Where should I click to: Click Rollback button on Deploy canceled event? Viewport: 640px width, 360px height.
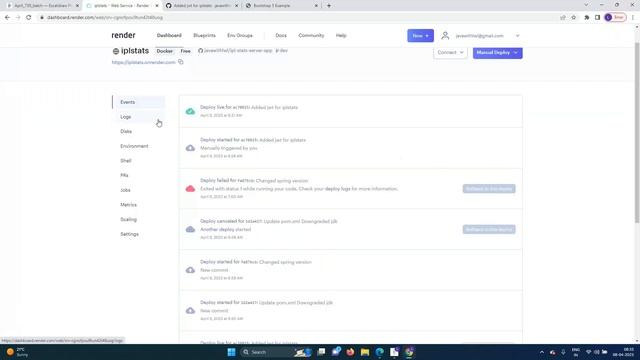[489, 229]
